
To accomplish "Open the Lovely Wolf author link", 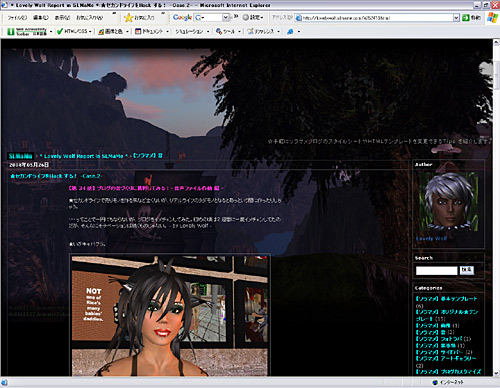I will click(431, 239).
